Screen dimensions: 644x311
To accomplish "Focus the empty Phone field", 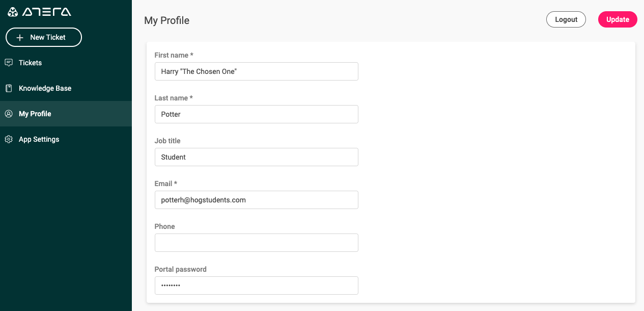I will point(257,243).
